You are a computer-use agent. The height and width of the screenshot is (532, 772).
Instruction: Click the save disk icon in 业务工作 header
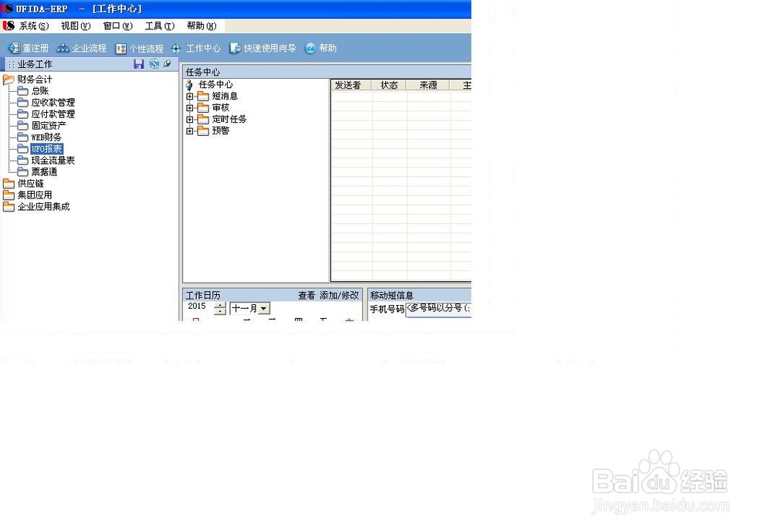(x=139, y=64)
